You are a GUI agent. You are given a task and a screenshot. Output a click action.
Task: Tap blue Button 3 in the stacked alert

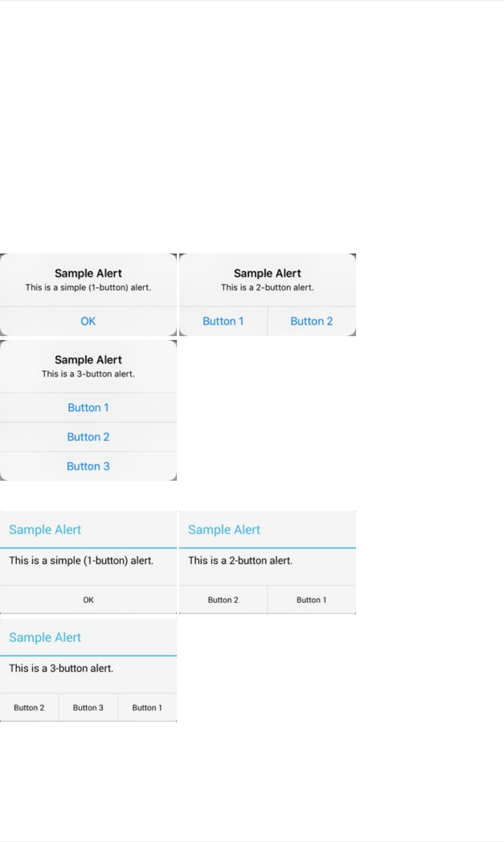[88, 466]
